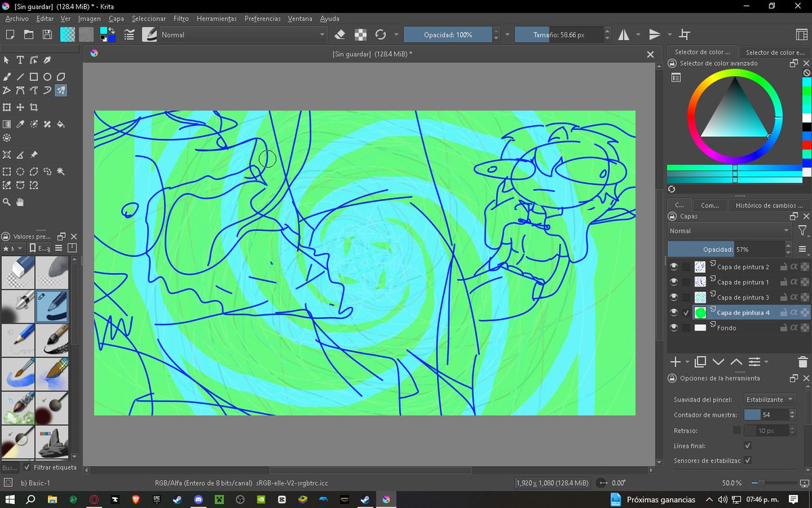Open the layer blending mode dropdown
812x508 pixels.
click(x=729, y=231)
